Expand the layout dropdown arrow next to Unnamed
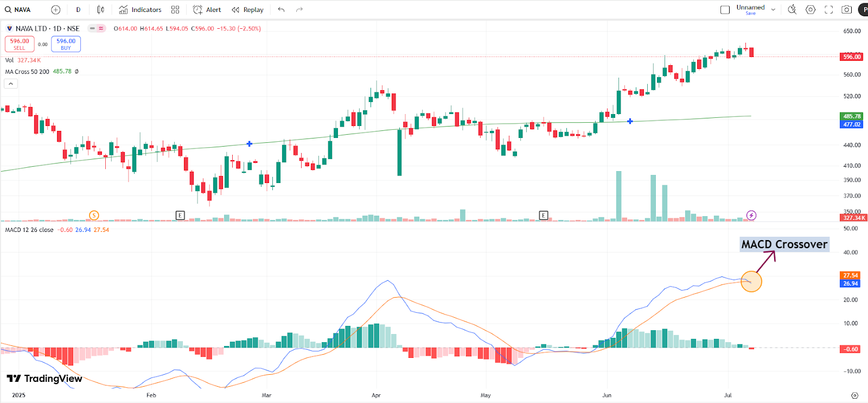Image resolution: width=868 pixels, height=403 pixels. 773,10
